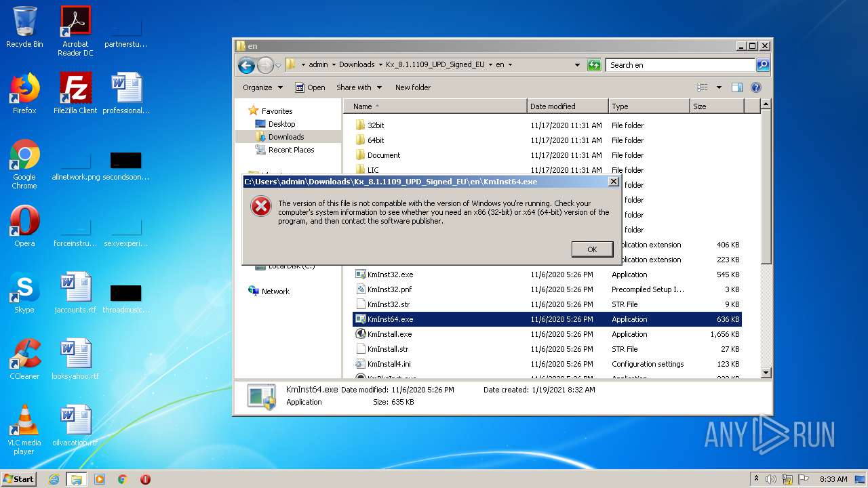
Task: Toggle the preview pane
Action: click(737, 87)
